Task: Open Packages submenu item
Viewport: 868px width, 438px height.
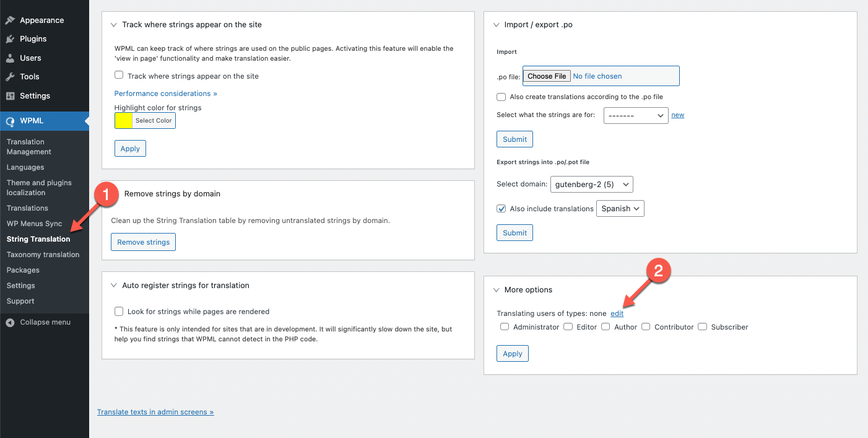Action: tap(23, 270)
